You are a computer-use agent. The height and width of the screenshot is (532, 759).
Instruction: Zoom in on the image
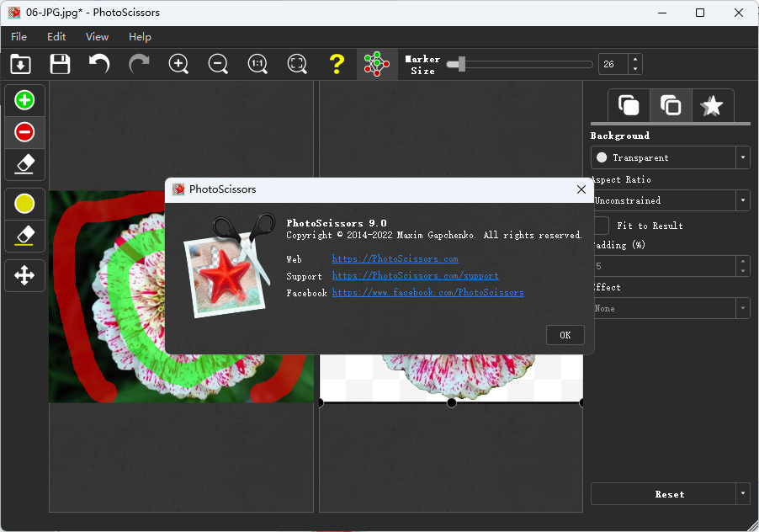pyautogui.click(x=178, y=64)
